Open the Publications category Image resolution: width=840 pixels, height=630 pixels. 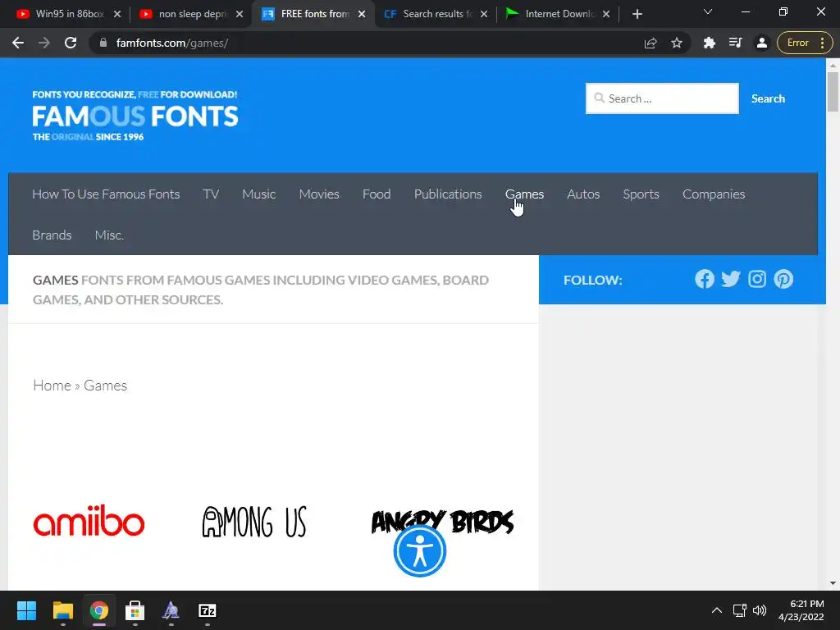tap(448, 194)
